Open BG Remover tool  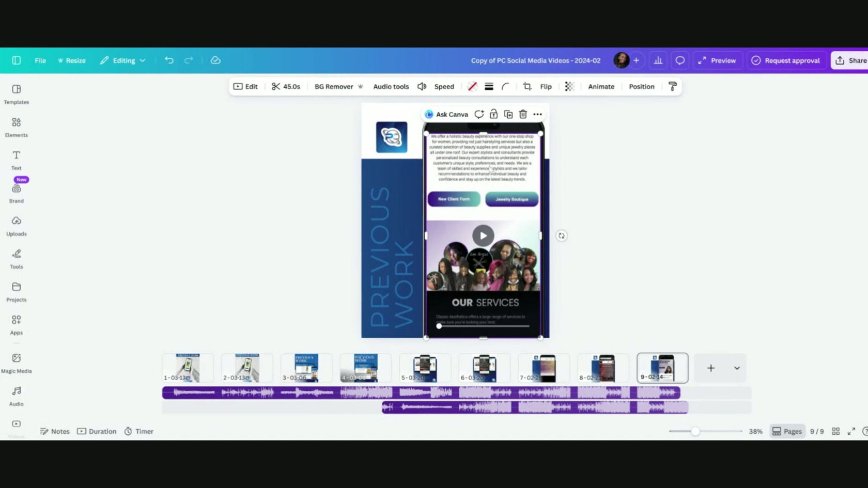pyautogui.click(x=339, y=87)
